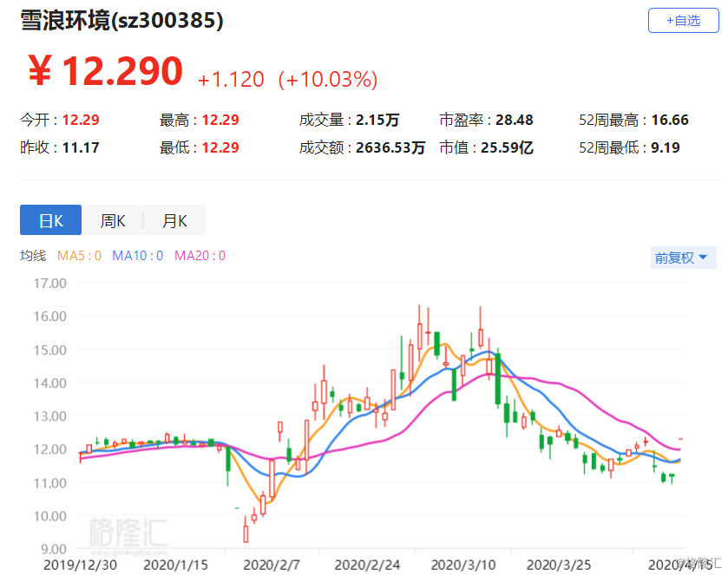Click the percent change (+10.03%)
The image size is (728, 575).
point(328,80)
